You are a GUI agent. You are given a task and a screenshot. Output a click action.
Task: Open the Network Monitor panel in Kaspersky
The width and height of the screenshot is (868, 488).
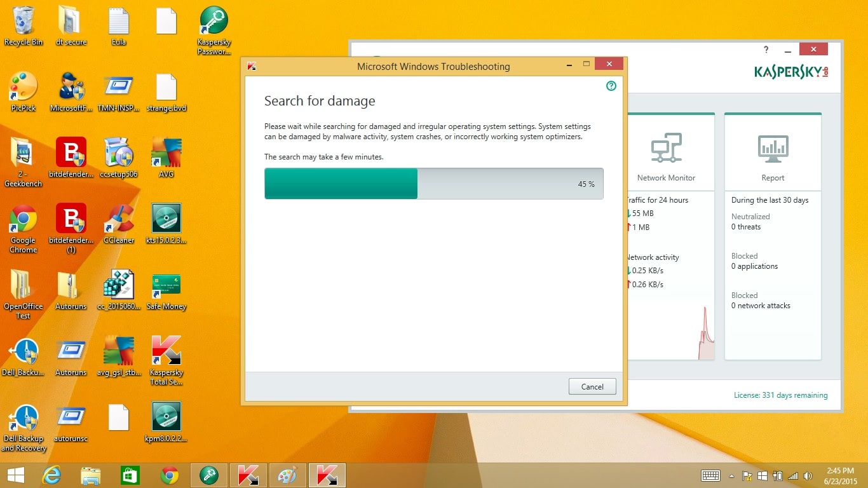tap(666, 152)
